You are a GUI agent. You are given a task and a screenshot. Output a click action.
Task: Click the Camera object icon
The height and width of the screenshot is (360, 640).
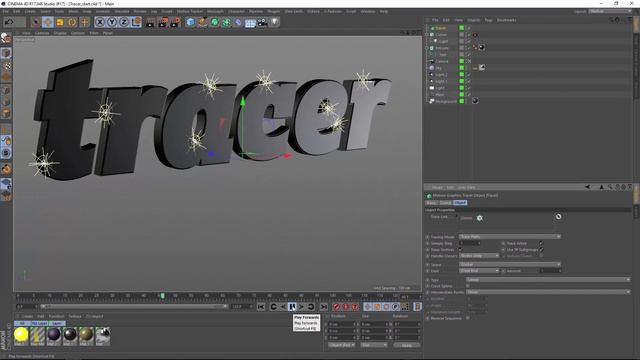262,22
